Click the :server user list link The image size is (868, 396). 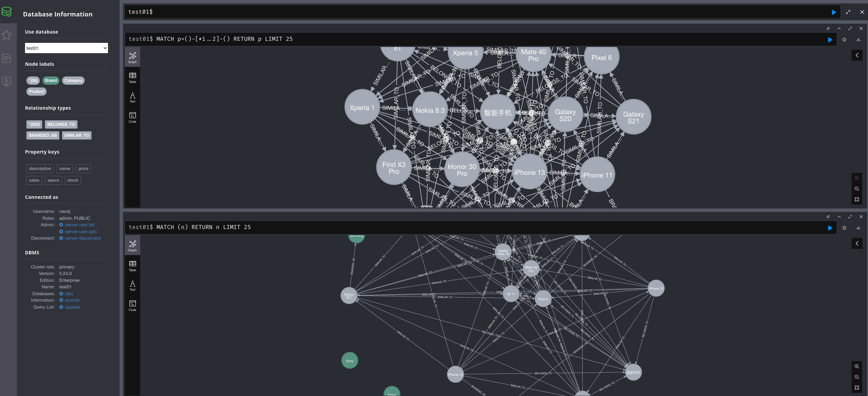pos(79,225)
